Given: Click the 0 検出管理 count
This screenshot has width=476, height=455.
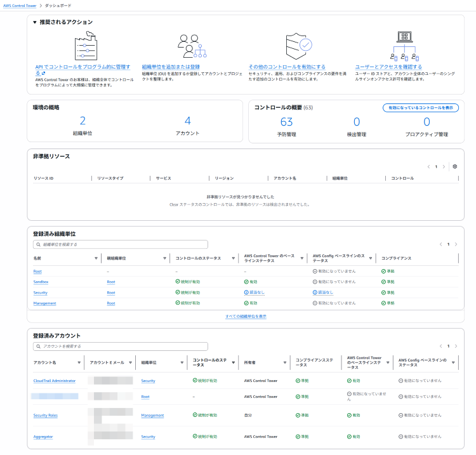Looking at the screenshot, I should pyautogui.click(x=357, y=122).
